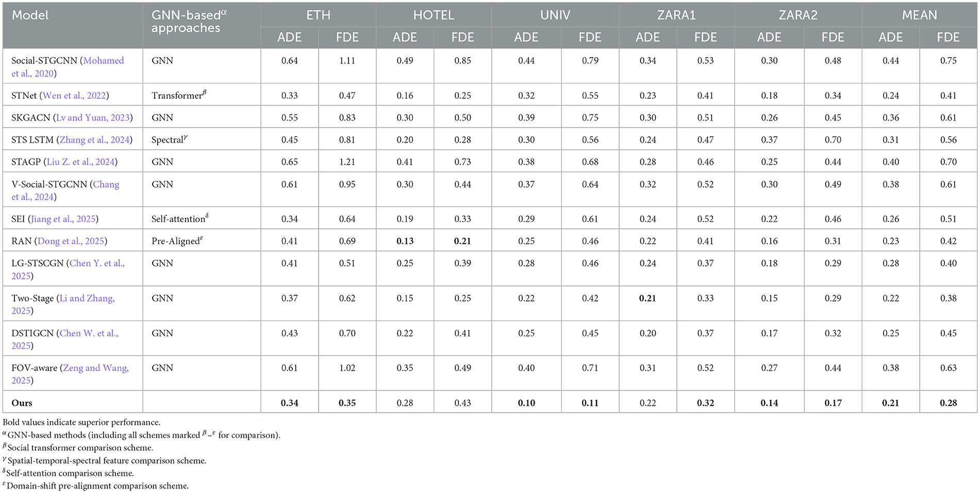This screenshot has width=980, height=493.
Task: Open the Dong et al., 2025 citation link
Action: 71,242
